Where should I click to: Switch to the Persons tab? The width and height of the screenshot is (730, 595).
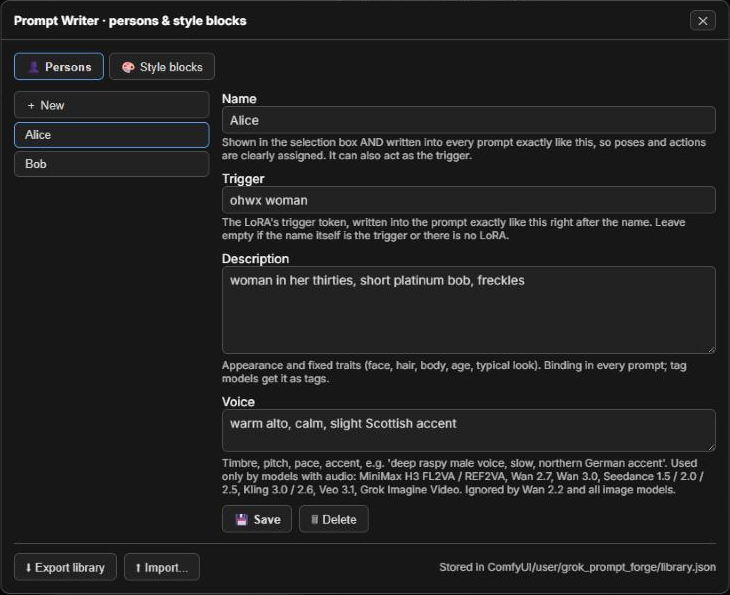[59, 67]
